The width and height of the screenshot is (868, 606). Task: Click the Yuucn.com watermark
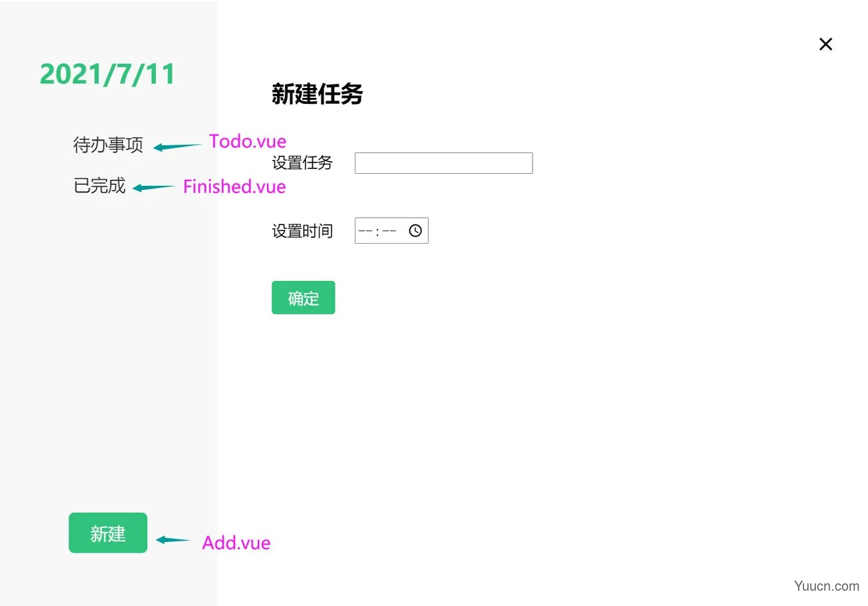click(x=826, y=586)
